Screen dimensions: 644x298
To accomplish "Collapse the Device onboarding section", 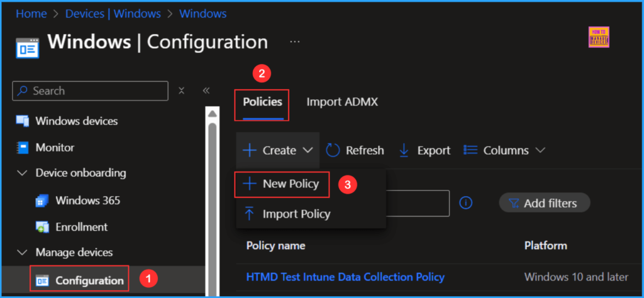I will 23,173.
